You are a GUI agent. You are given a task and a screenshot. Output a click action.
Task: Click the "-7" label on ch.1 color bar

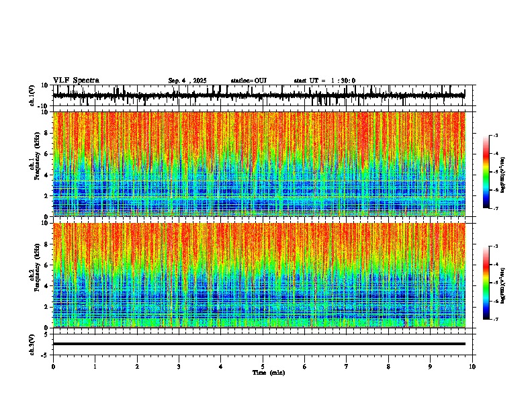[496, 208]
